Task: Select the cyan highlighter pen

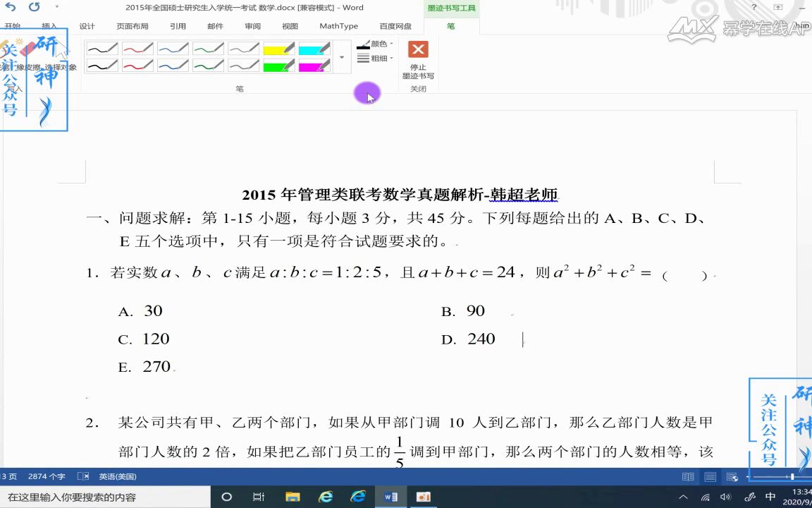Action: click(x=314, y=48)
